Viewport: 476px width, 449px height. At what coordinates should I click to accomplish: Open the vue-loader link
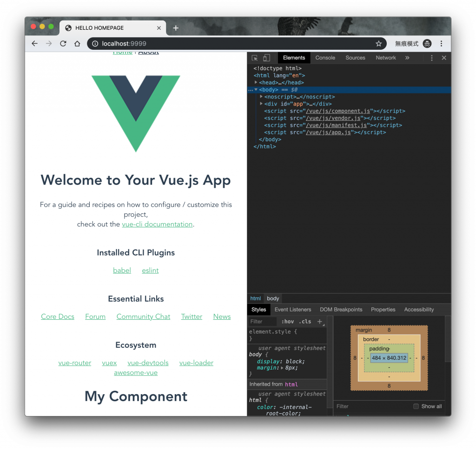tap(196, 363)
